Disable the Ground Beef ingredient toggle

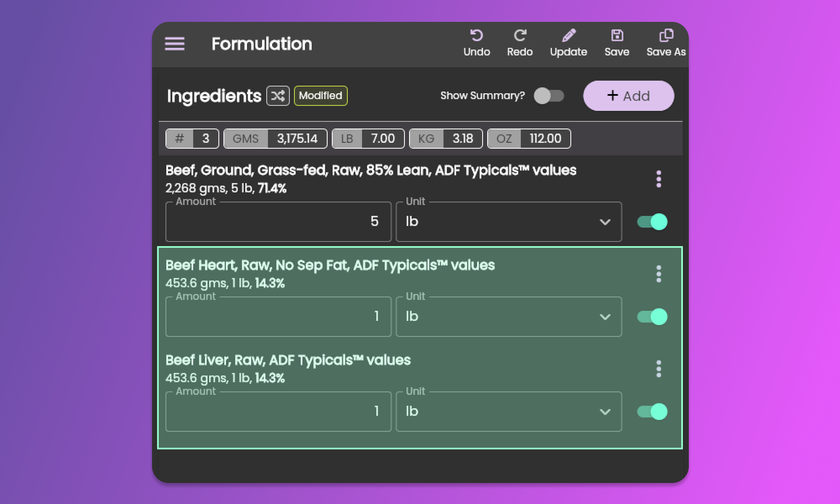pos(652,222)
